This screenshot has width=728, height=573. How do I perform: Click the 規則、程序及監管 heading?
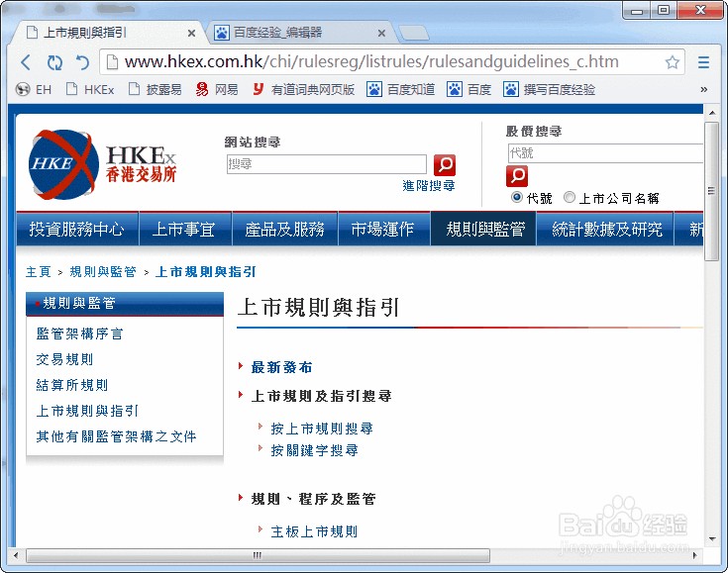(313, 499)
